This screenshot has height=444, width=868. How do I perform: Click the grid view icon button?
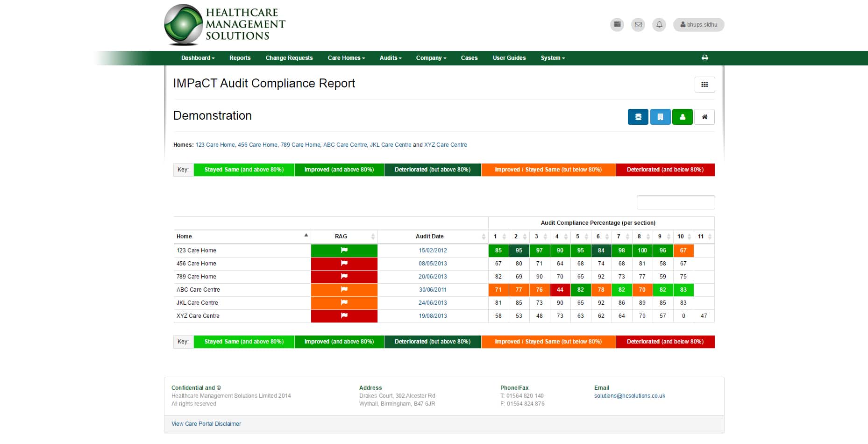pos(704,85)
